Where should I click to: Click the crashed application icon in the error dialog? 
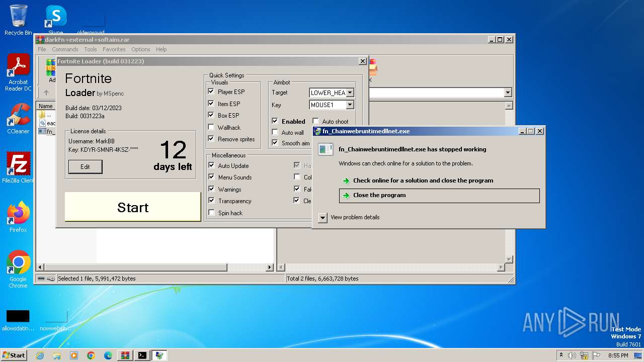coord(326,149)
